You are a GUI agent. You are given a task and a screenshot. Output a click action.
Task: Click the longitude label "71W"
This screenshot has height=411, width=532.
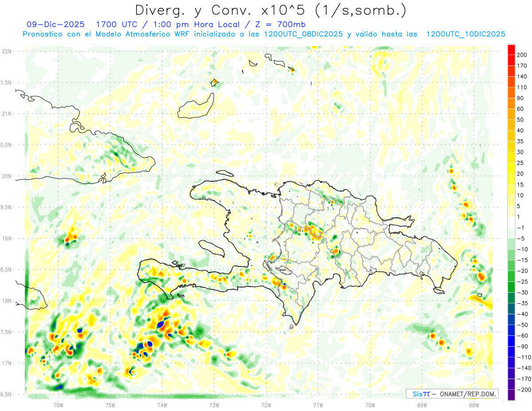(x=318, y=405)
